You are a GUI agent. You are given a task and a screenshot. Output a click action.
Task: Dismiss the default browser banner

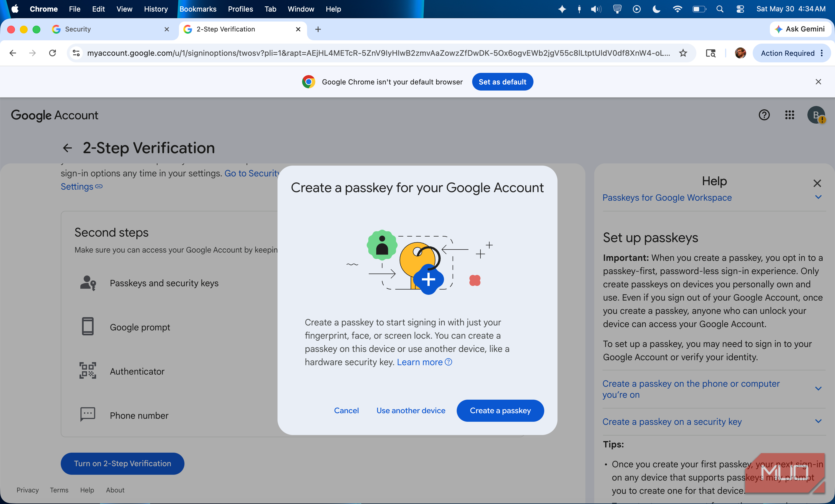(818, 82)
